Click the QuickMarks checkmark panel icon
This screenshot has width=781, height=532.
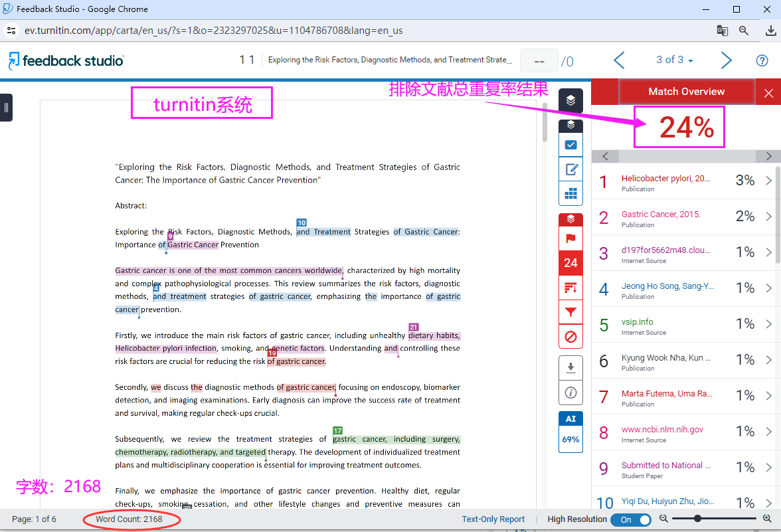pos(570,144)
